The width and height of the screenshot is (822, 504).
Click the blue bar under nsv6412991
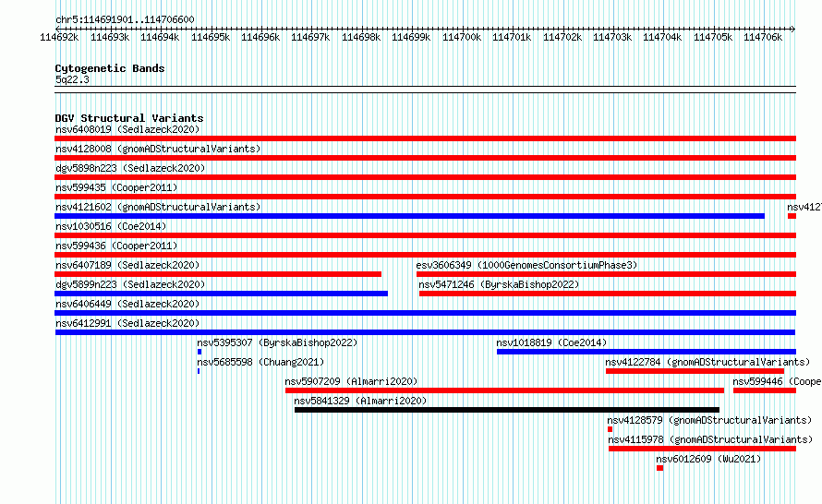coord(425,332)
